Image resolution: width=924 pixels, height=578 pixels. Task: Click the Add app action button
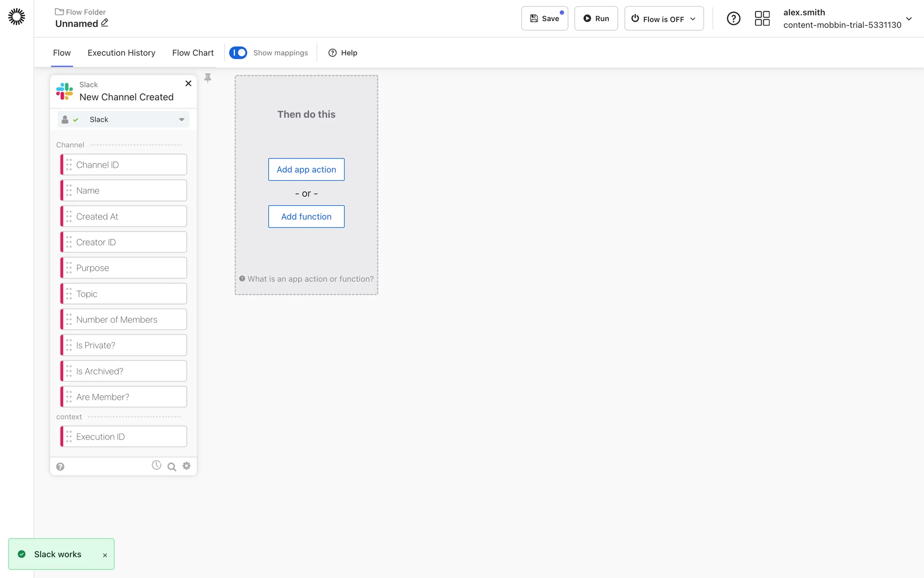[x=306, y=170]
